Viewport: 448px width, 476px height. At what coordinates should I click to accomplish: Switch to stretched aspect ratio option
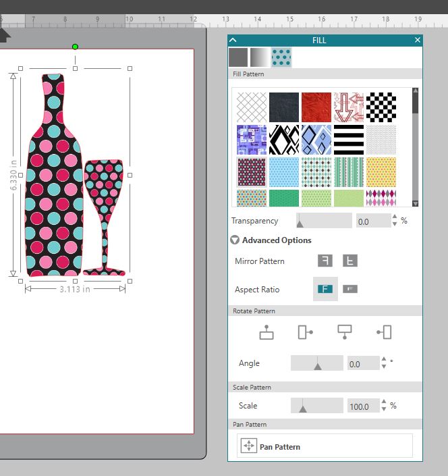349,289
